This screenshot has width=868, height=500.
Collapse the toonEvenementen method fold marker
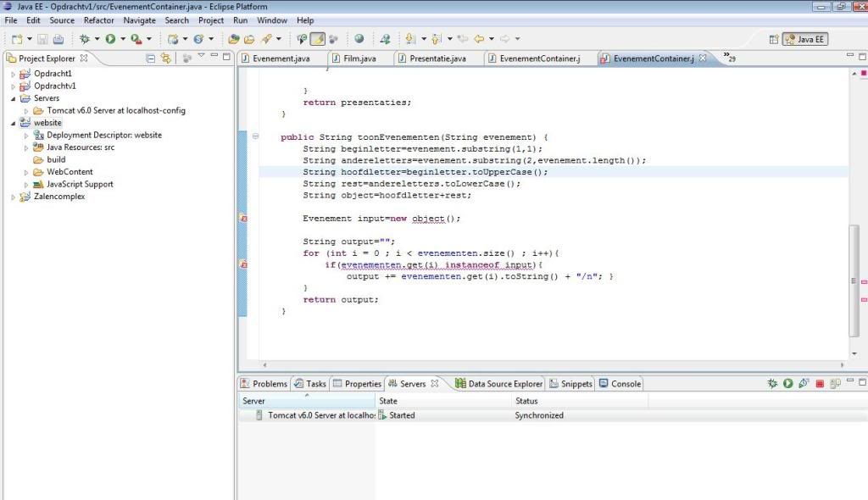[256, 136]
